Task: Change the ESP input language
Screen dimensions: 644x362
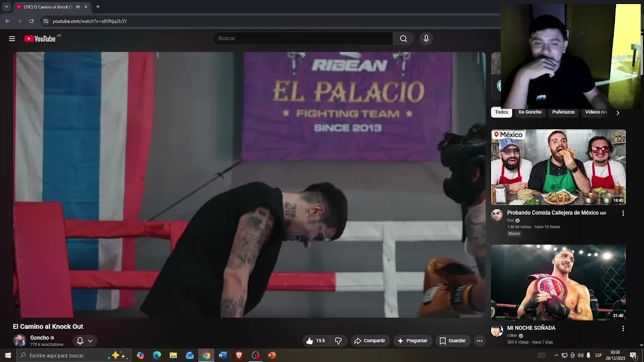Action: (599, 355)
